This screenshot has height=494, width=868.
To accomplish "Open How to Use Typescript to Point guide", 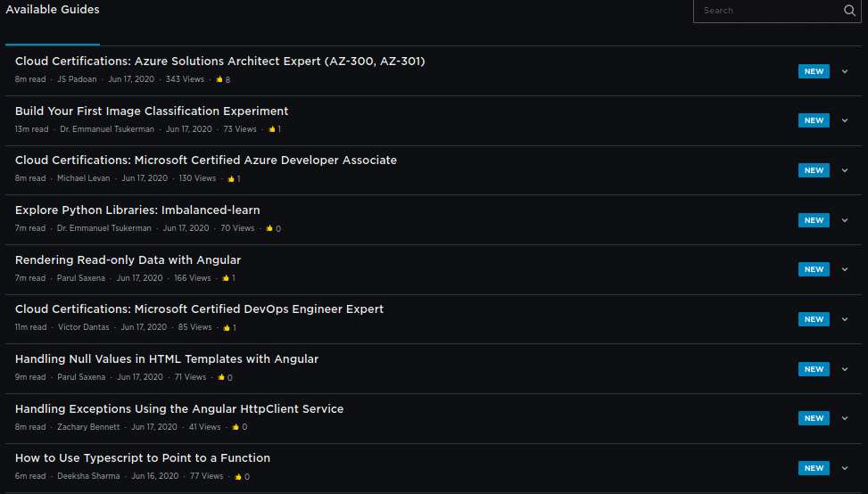I will [142, 458].
